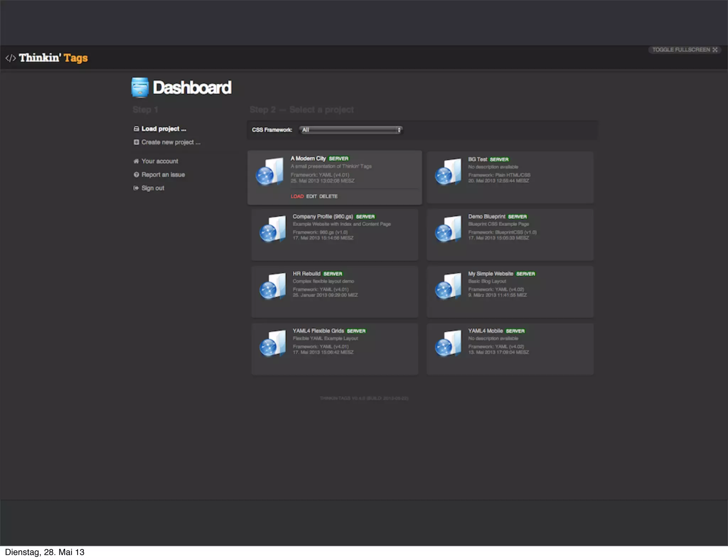The height and width of the screenshot is (560, 728).
Task: Click BG Test project globe icon
Action: (x=444, y=175)
